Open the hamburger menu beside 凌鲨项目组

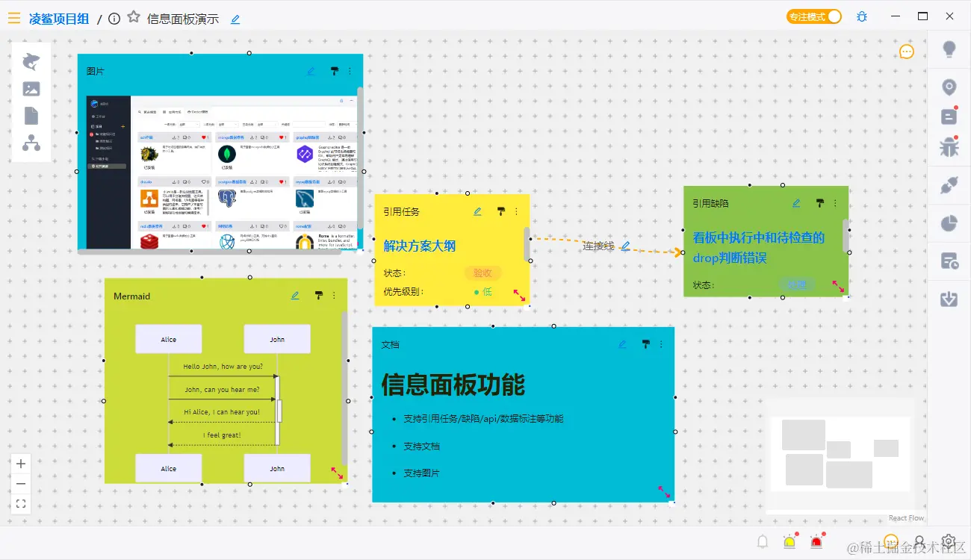coord(14,18)
